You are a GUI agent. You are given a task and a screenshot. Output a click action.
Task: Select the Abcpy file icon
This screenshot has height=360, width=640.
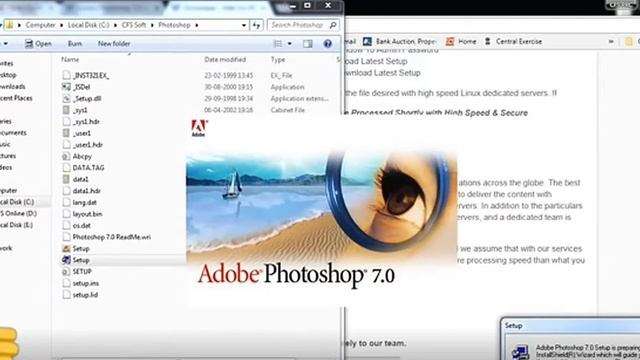point(66,156)
